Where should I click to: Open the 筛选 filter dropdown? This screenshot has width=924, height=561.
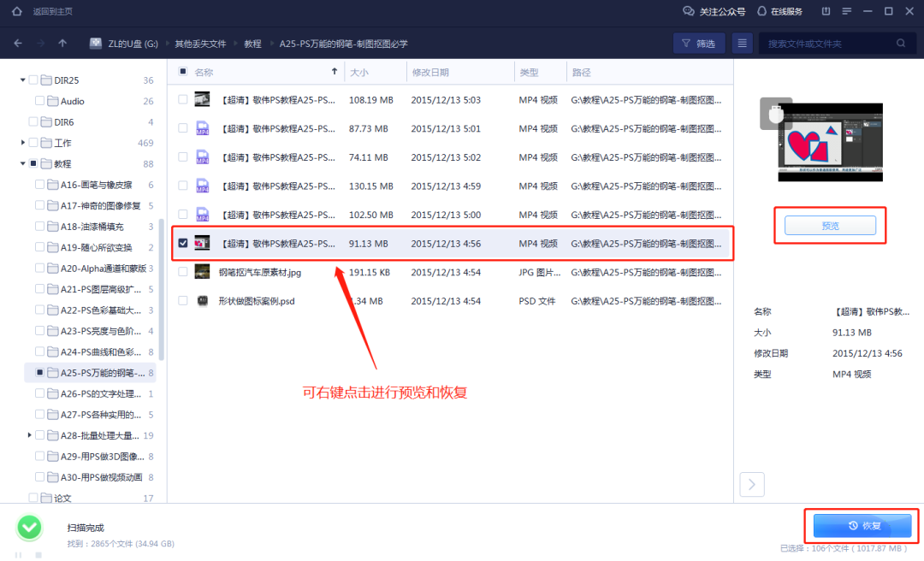click(x=699, y=43)
